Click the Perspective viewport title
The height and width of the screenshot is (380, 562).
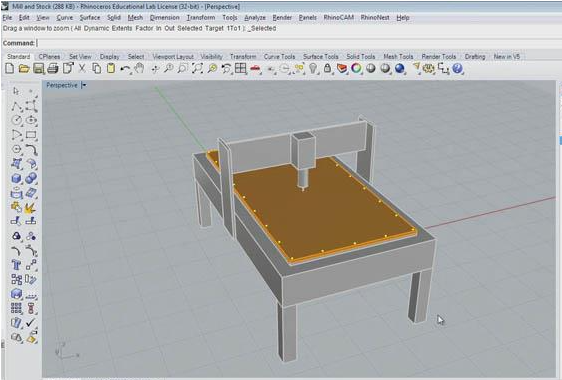(x=62, y=85)
